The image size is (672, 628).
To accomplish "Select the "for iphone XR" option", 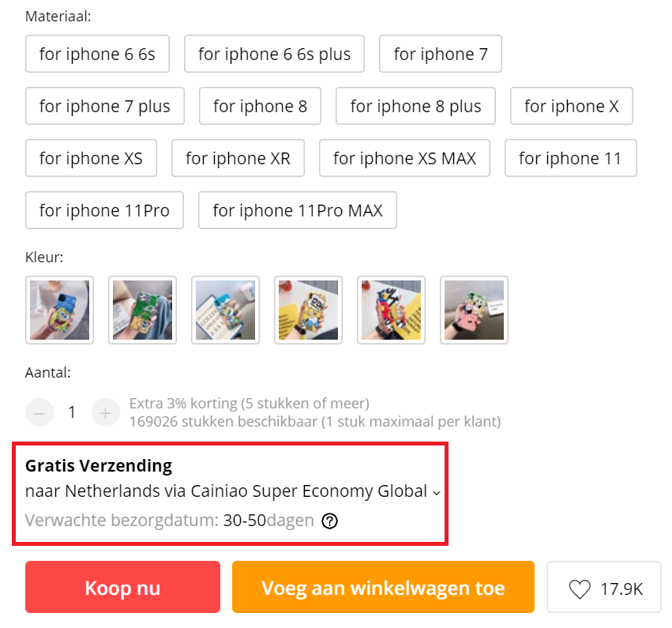I will [238, 158].
